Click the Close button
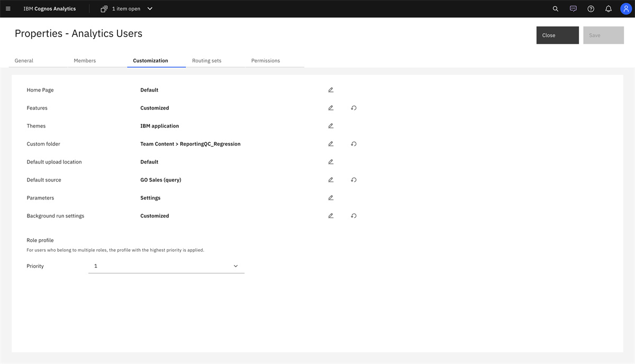This screenshot has width=635, height=364. pos(557,35)
